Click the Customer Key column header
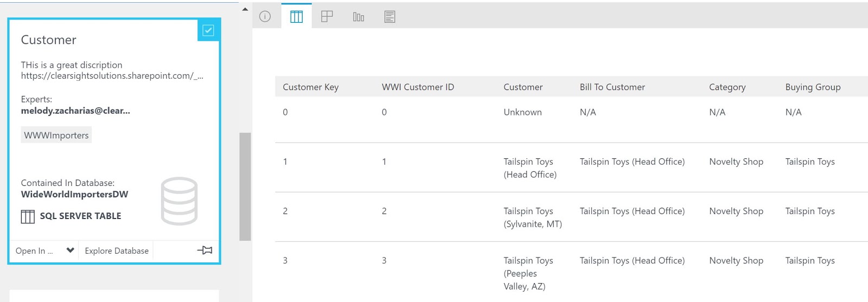 pyautogui.click(x=310, y=87)
